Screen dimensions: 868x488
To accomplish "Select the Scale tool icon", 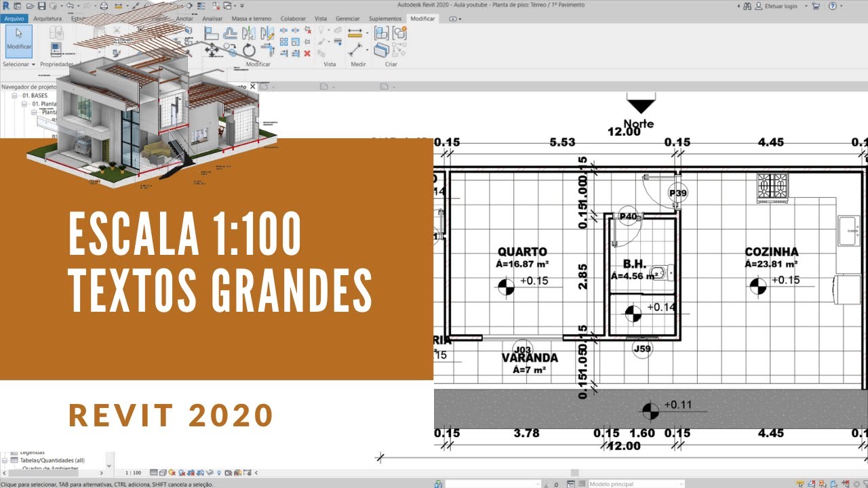I will [x=295, y=42].
